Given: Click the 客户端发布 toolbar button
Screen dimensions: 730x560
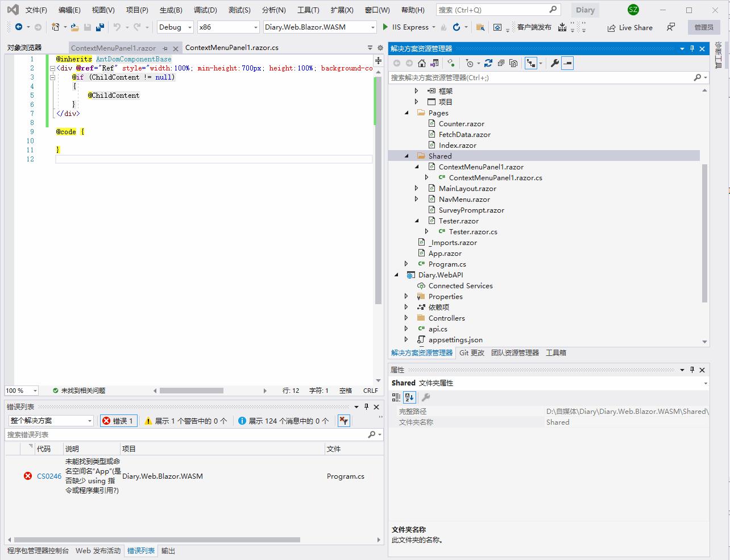Looking at the screenshot, I should click(534, 27).
